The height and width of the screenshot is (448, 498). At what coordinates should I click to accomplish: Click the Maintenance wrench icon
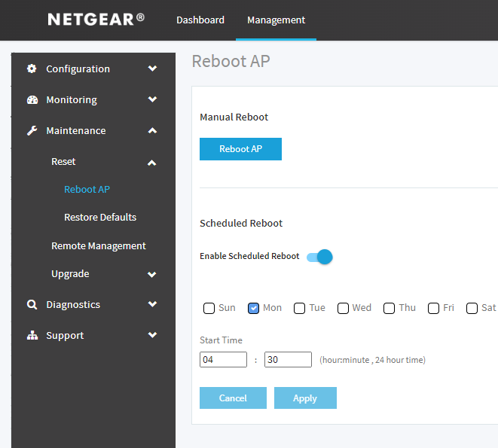click(32, 130)
